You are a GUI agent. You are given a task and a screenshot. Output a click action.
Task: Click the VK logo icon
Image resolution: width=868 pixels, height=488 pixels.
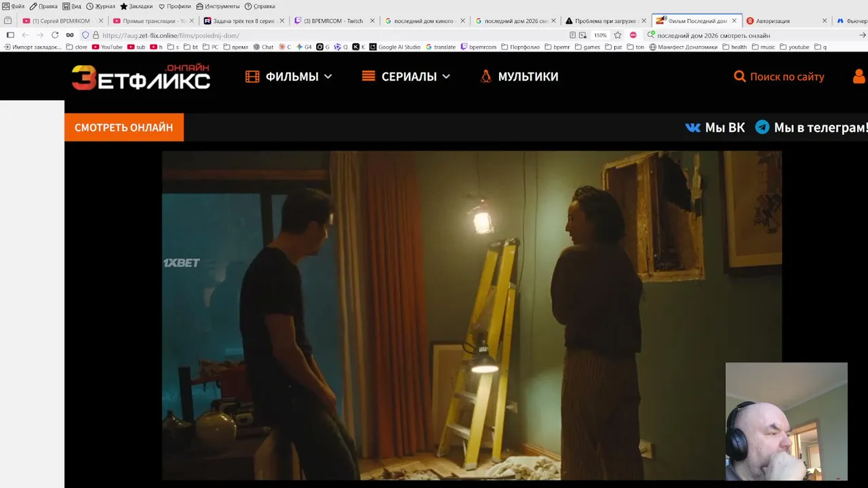pos(692,127)
